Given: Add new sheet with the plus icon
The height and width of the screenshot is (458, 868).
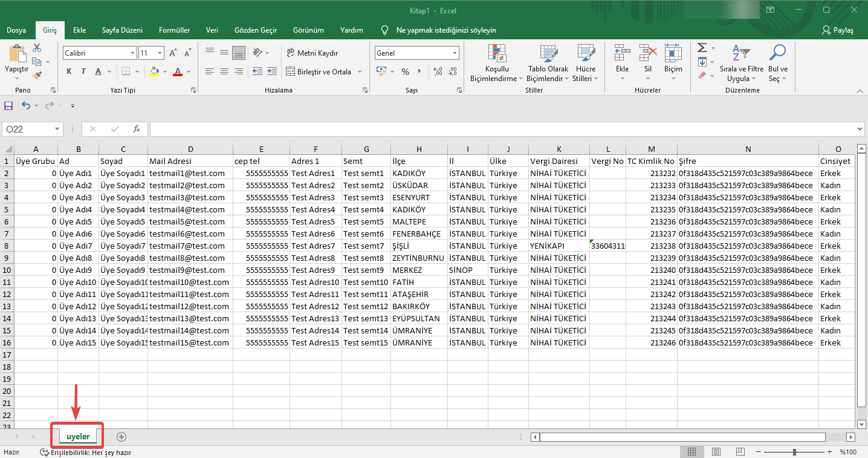Looking at the screenshot, I should (x=121, y=436).
